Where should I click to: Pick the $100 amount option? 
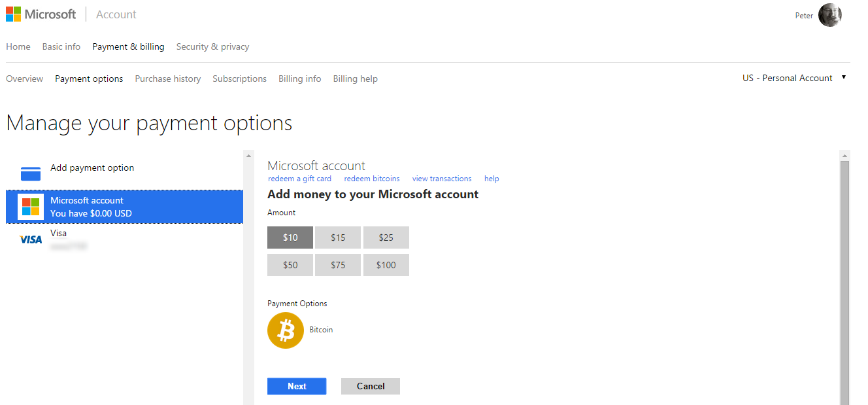pyautogui.click(x=386, y=265)
